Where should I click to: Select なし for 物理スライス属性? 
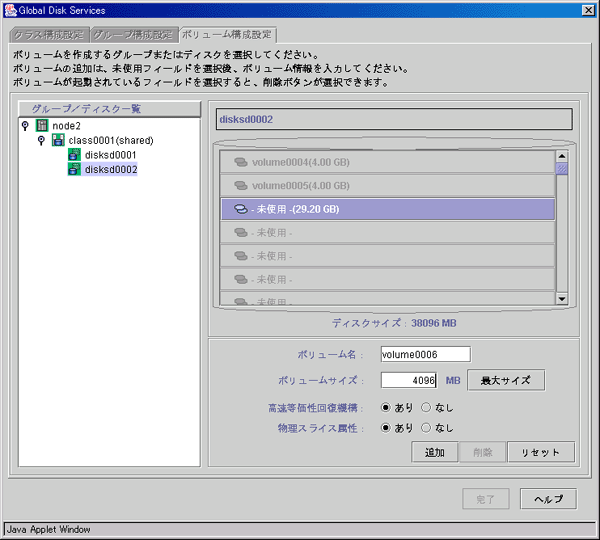[426, 427]
